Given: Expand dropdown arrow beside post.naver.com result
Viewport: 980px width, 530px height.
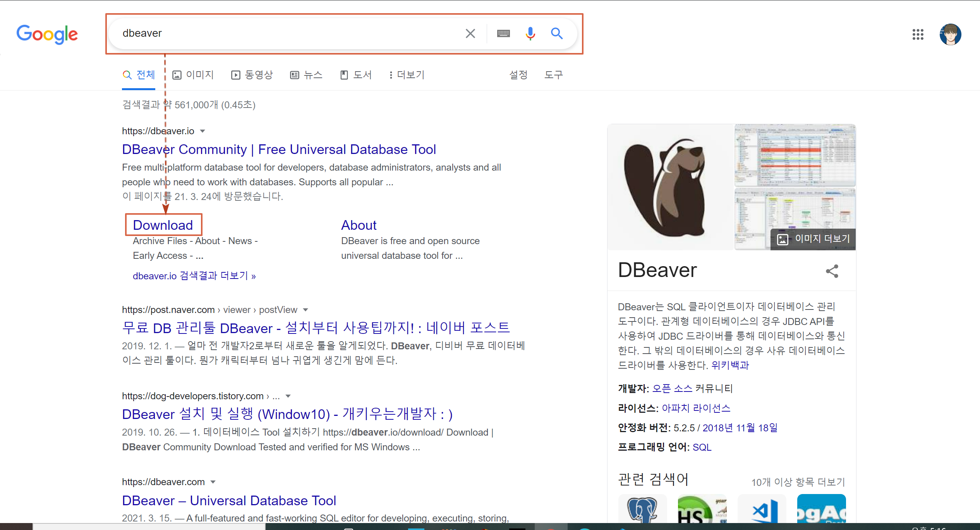Looking at the screenshot, I should pyautogui.click(x=305, y=310).
